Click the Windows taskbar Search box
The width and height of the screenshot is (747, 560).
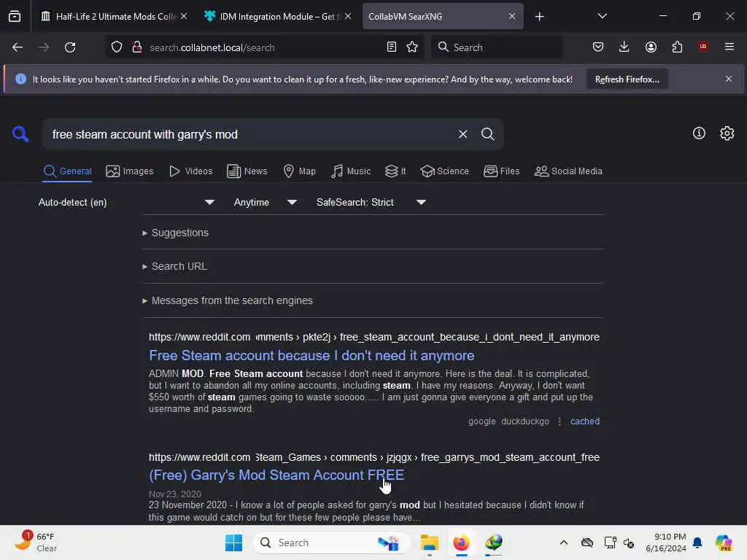(x=332, y=542)
